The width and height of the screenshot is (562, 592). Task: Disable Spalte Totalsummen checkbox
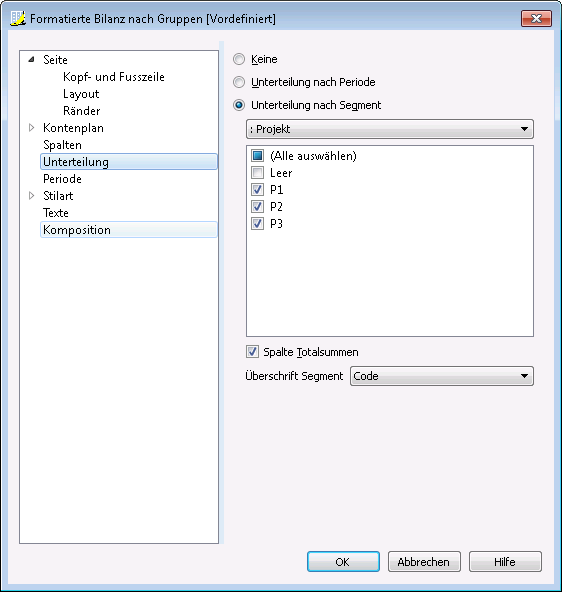click(253, 352)
